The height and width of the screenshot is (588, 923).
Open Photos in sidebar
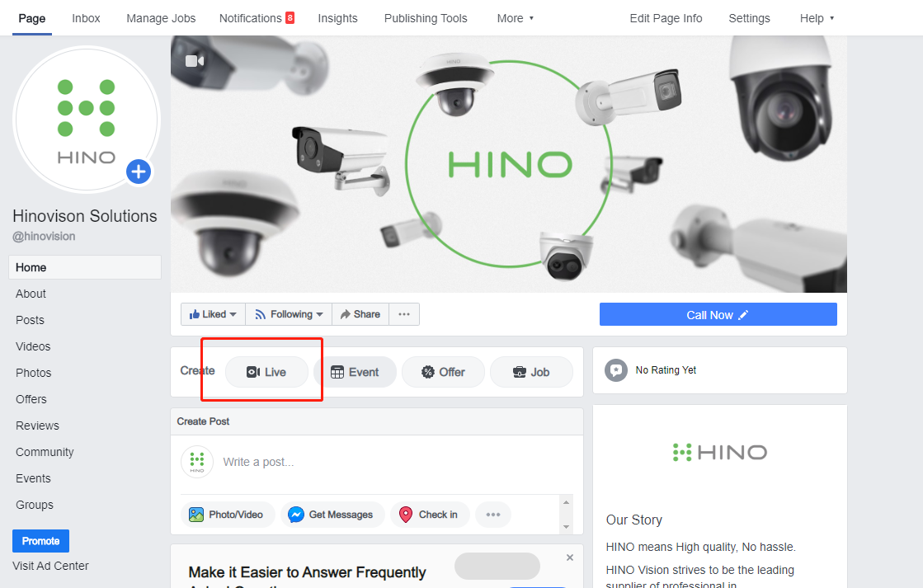click(x=34, y=373)
